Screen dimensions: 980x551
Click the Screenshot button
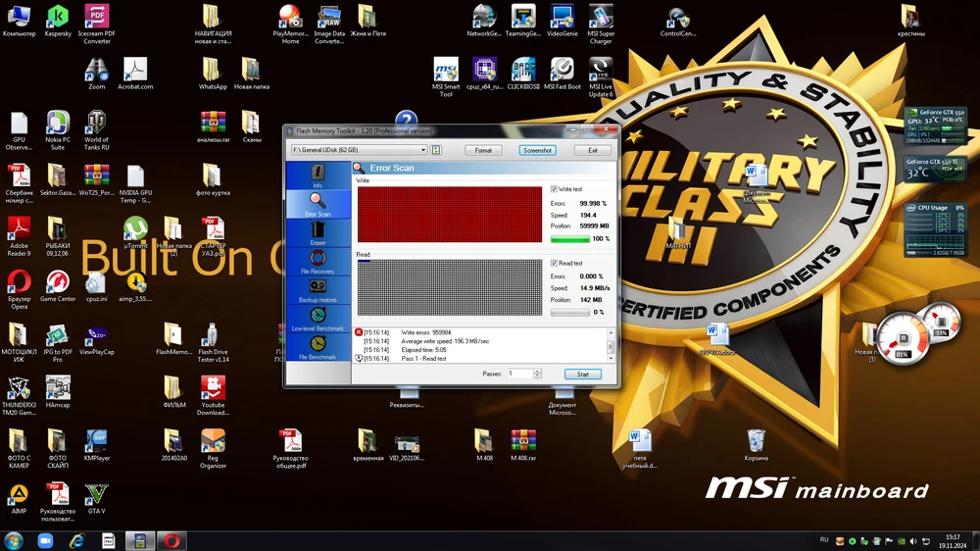537,150
